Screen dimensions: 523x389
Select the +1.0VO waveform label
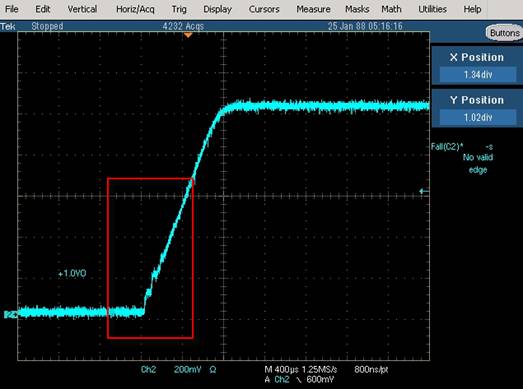point(72,274)
